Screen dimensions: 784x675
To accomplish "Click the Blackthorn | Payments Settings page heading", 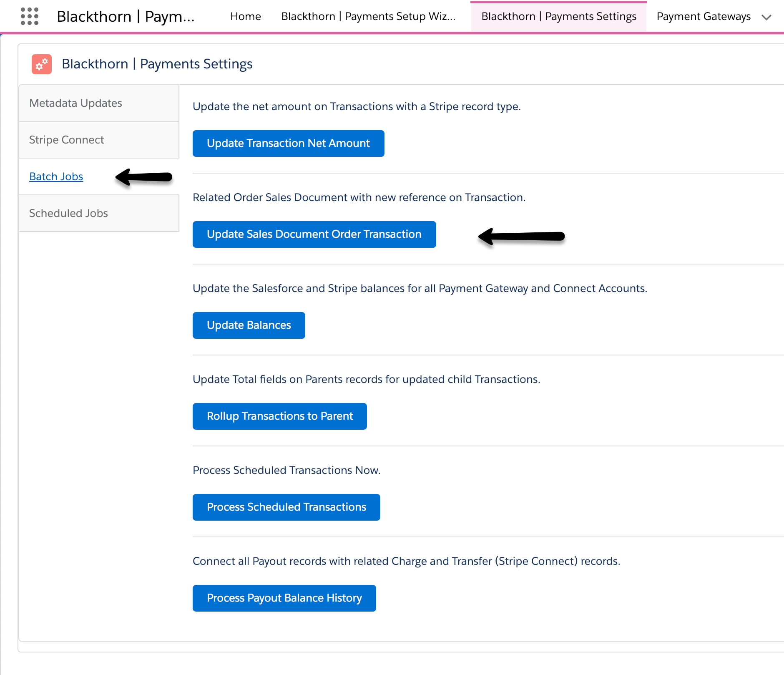I will (x=157, y=64).
